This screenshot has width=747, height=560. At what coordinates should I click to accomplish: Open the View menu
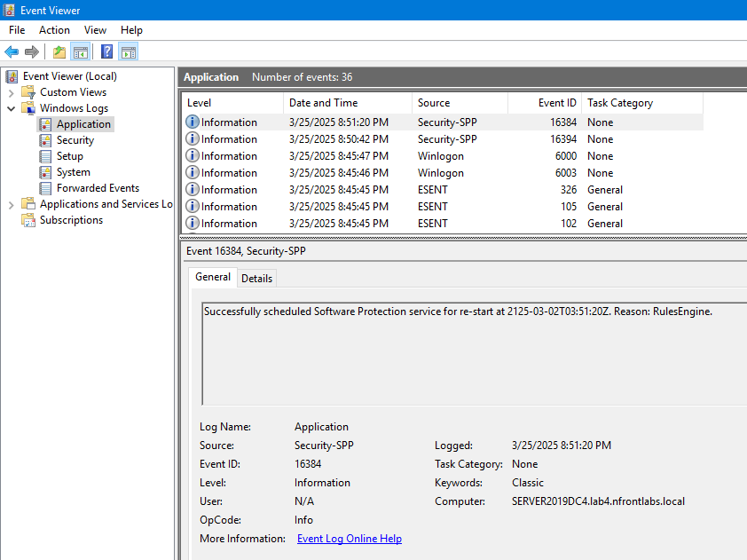pos(94,30)
